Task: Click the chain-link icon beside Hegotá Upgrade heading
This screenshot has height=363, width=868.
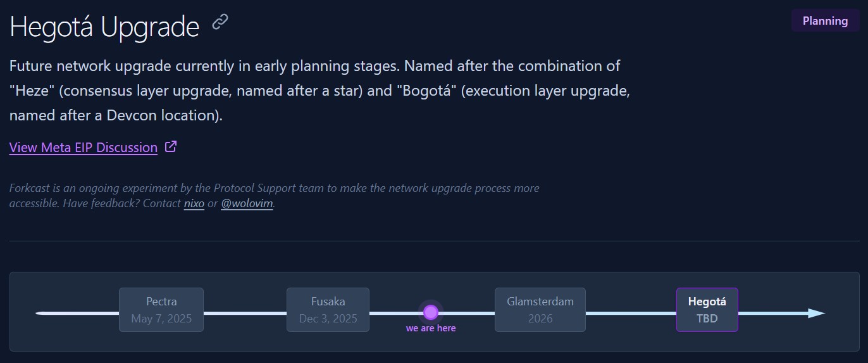Action: [x=220, y=22]
